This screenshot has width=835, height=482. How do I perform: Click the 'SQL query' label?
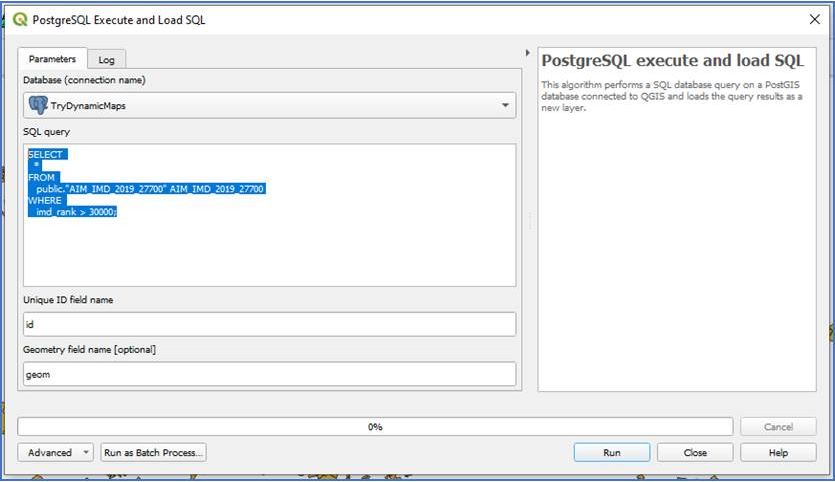[x=46, y=132]
